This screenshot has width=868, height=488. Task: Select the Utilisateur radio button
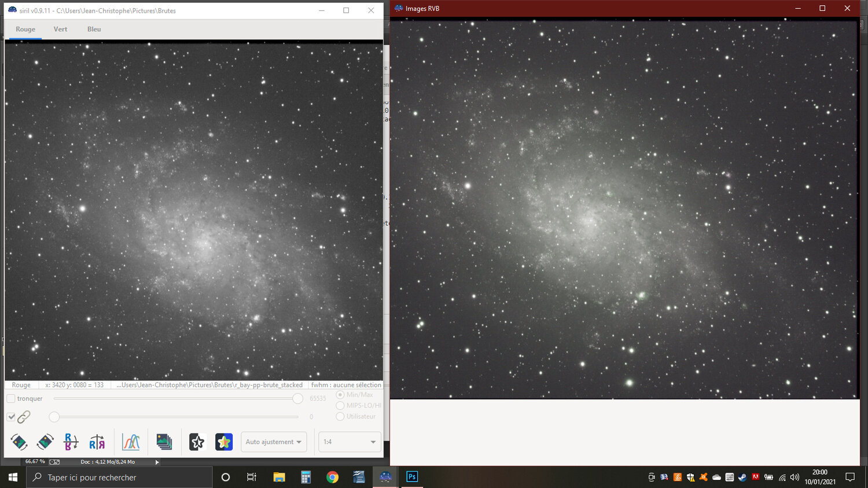[x=340, y=416]
